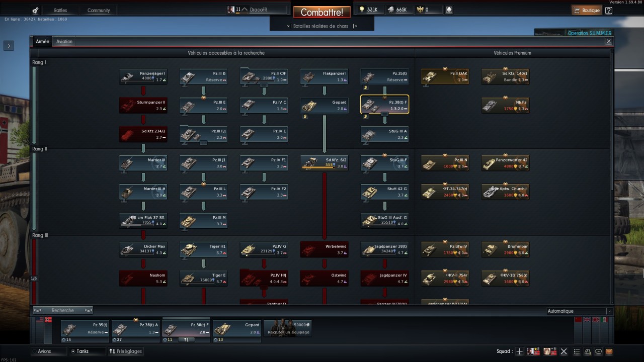Open the Community menu

click(x=99, y=10)
